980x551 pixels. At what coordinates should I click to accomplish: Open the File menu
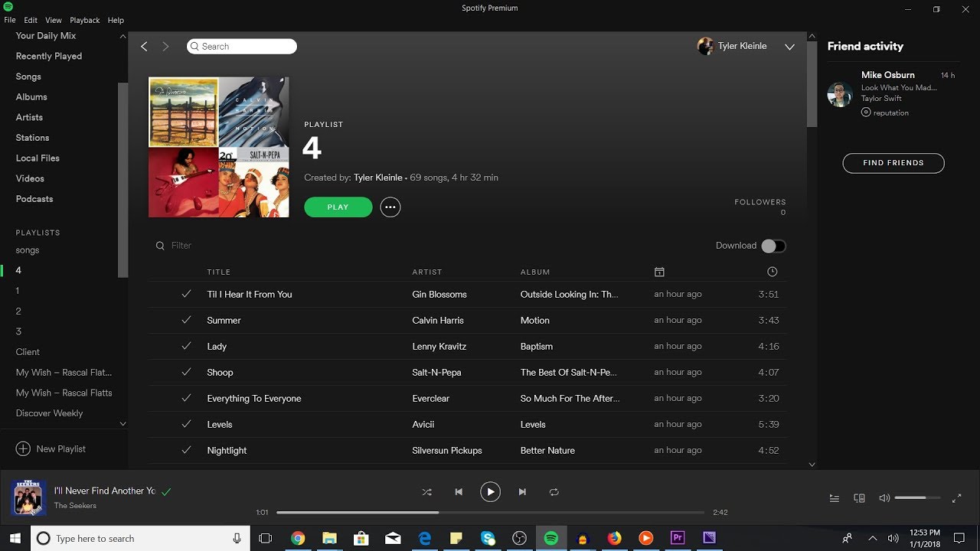(10, 20)
